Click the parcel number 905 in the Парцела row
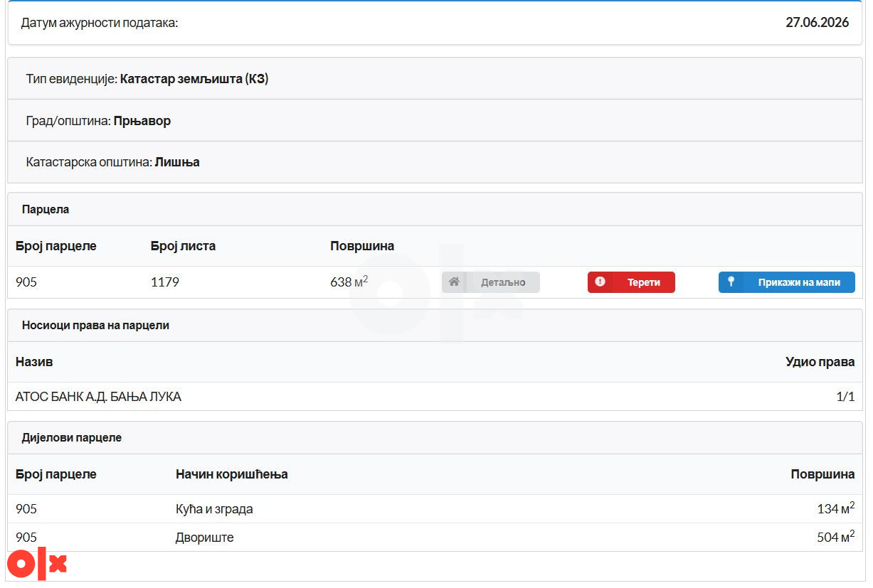Image resolution: width=873 pixels, height=588 pixels. click(x=26, y=282)
